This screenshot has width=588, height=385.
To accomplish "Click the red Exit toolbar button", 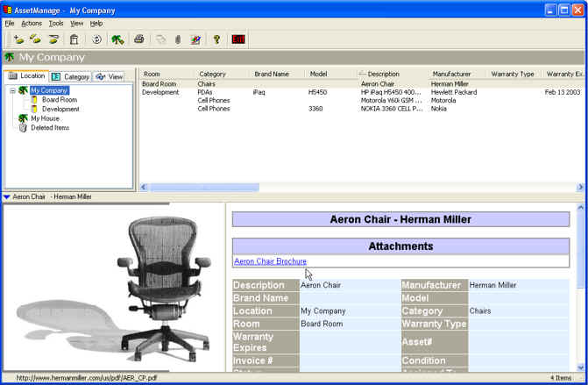I will (x=238, y=39).
